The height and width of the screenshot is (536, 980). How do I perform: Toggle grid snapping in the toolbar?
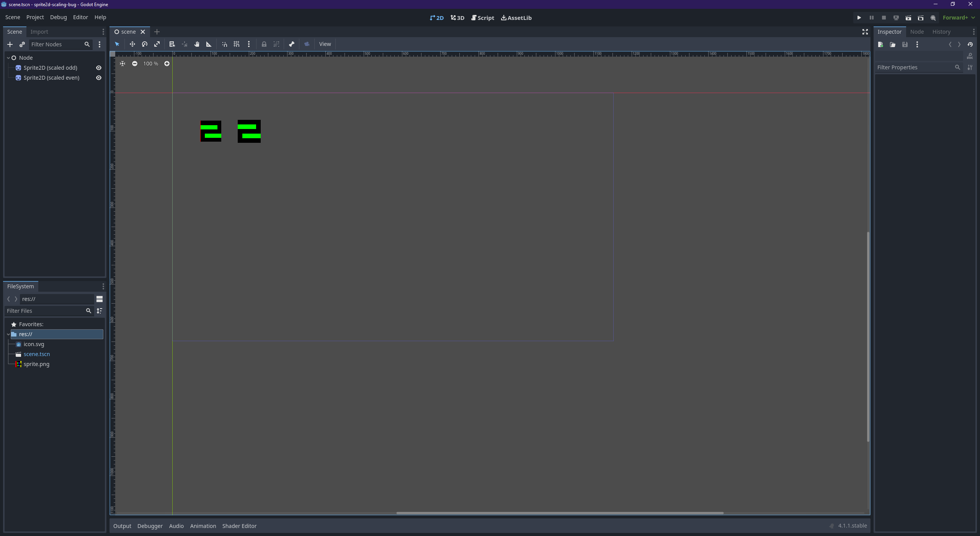click(236, 44)
